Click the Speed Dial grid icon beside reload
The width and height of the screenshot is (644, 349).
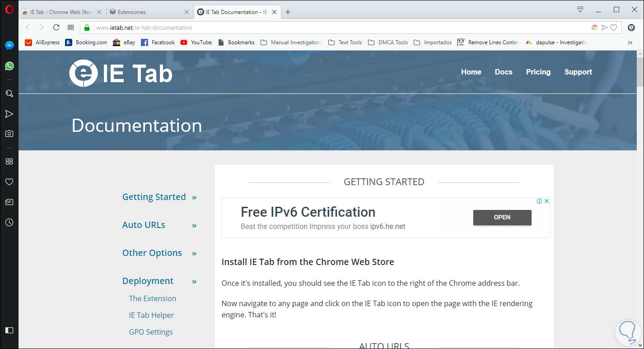tap(70, 28)
